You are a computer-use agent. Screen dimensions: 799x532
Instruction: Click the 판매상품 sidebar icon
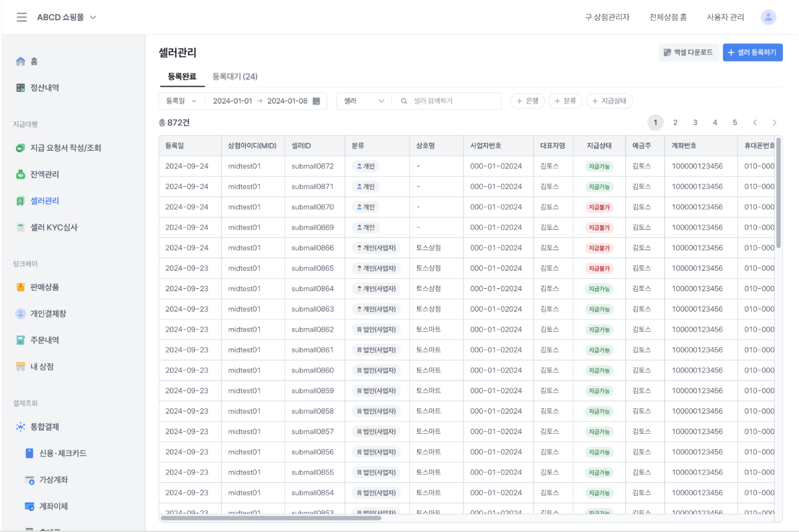click(21, 287)
